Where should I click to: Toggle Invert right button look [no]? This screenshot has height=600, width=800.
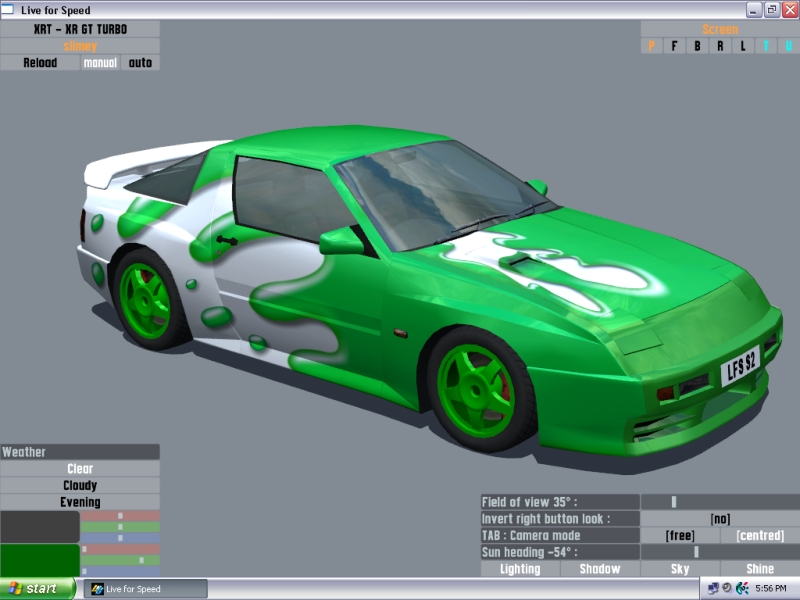(x=720, y=519)
